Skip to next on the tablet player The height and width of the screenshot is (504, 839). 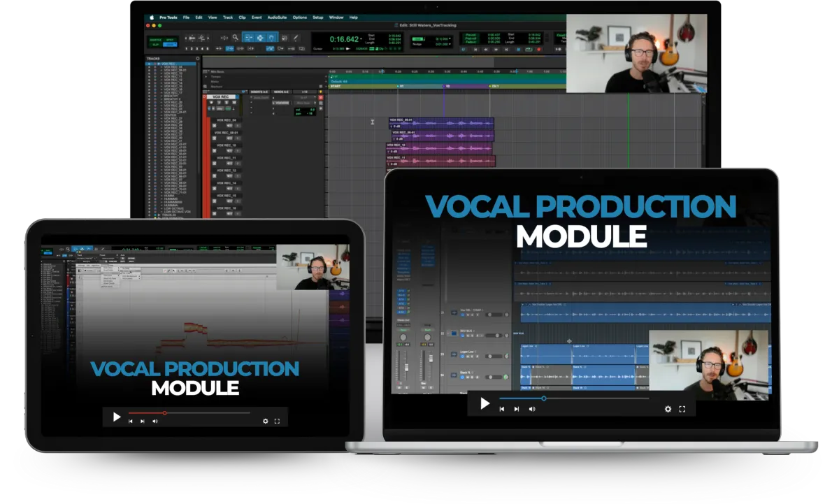pos(143,422)
